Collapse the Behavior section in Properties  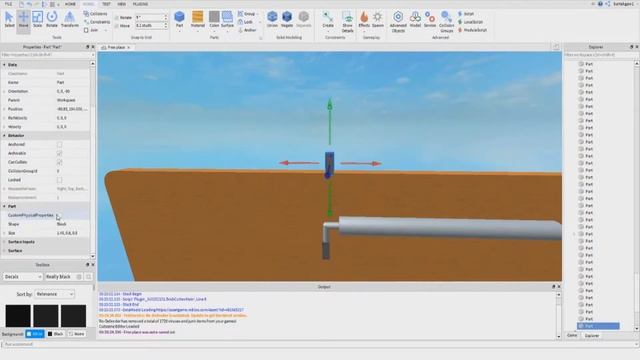(x=4, y=136)
